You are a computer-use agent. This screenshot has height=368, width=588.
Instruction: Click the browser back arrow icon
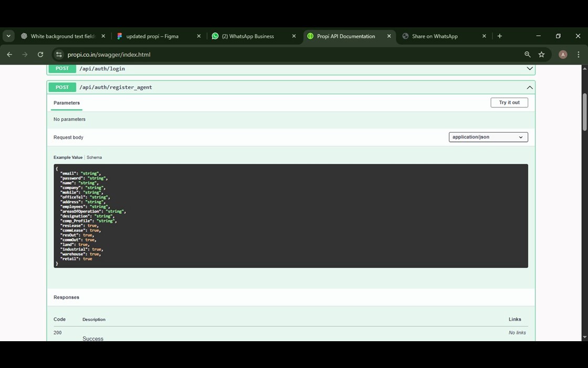pos(9,55)
